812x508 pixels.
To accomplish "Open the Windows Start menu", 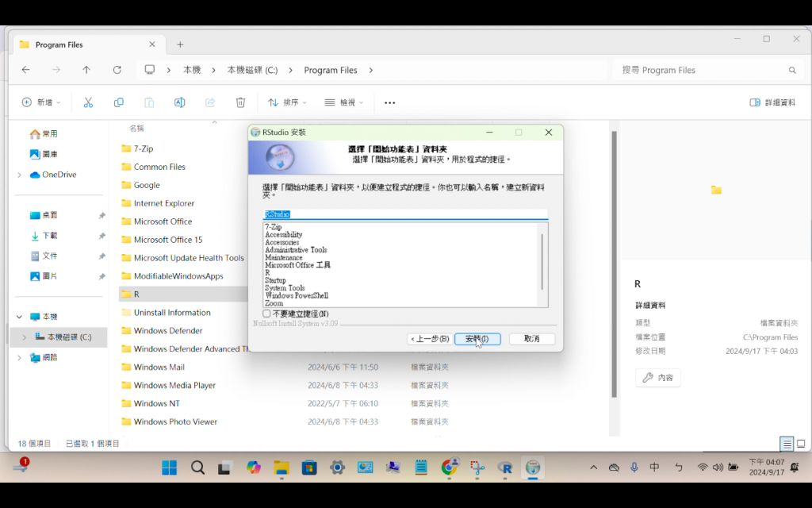I will (x=169, y=468).
